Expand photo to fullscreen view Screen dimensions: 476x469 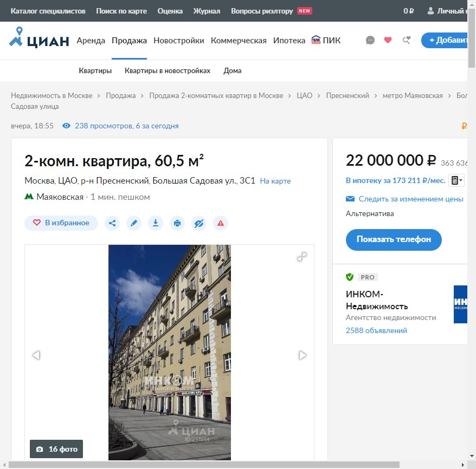(302, 257)
